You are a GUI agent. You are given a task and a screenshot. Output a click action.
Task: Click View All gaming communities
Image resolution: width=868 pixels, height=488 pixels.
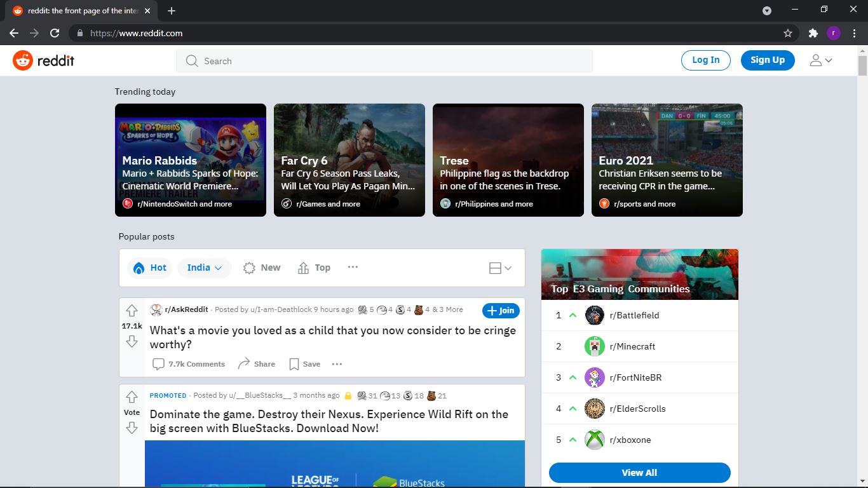(639, 473)
